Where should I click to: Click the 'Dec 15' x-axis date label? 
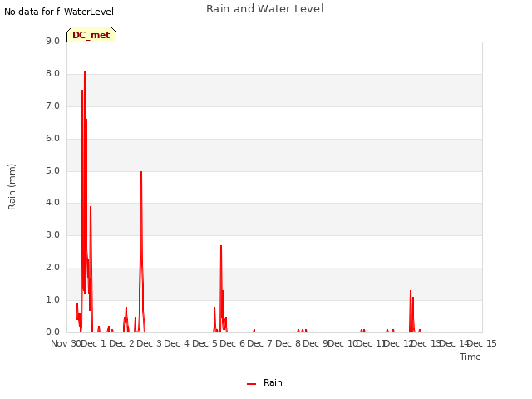tap(482, 343)
